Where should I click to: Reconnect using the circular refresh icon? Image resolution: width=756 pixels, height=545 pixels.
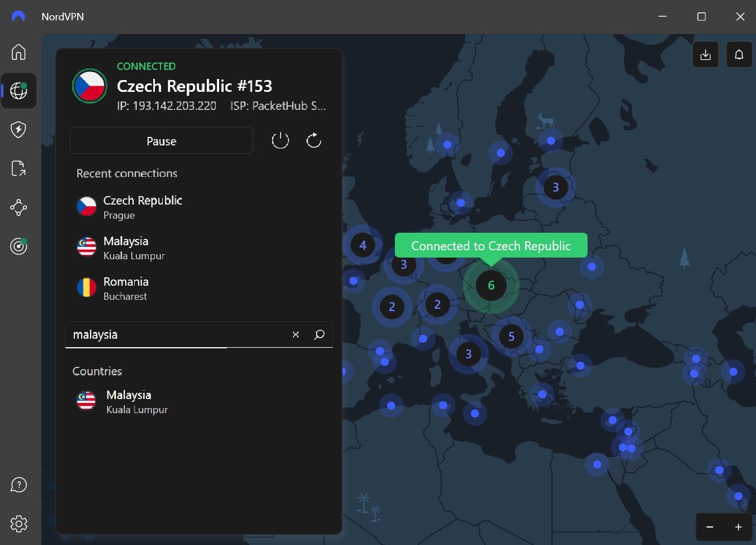pyautogui.click(x=314, y=140)
